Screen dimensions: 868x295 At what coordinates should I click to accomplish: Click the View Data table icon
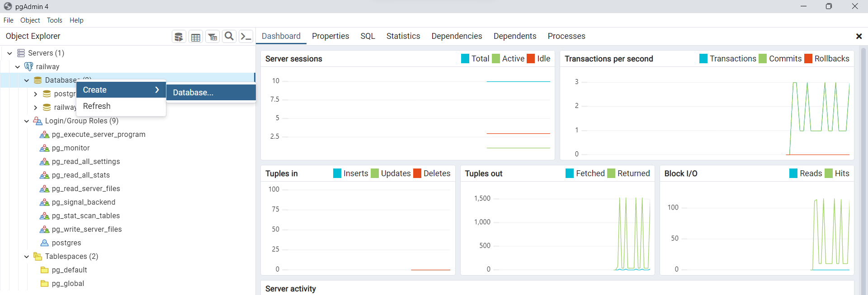tap(196, 37)
